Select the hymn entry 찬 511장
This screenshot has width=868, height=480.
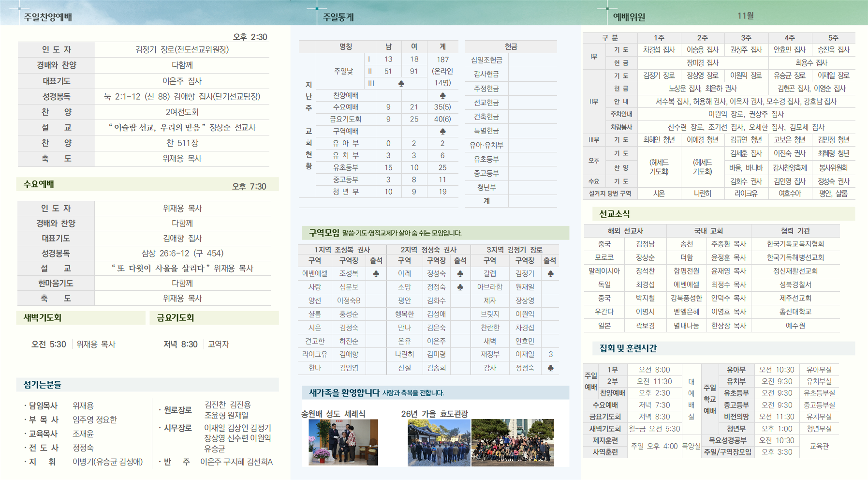[182, 143]
